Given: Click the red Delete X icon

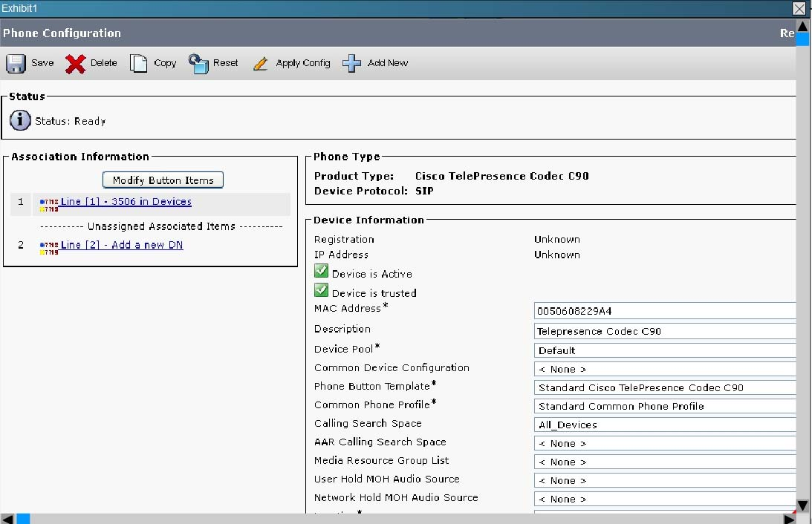Looking at the screenshot, I should point(76,64).
